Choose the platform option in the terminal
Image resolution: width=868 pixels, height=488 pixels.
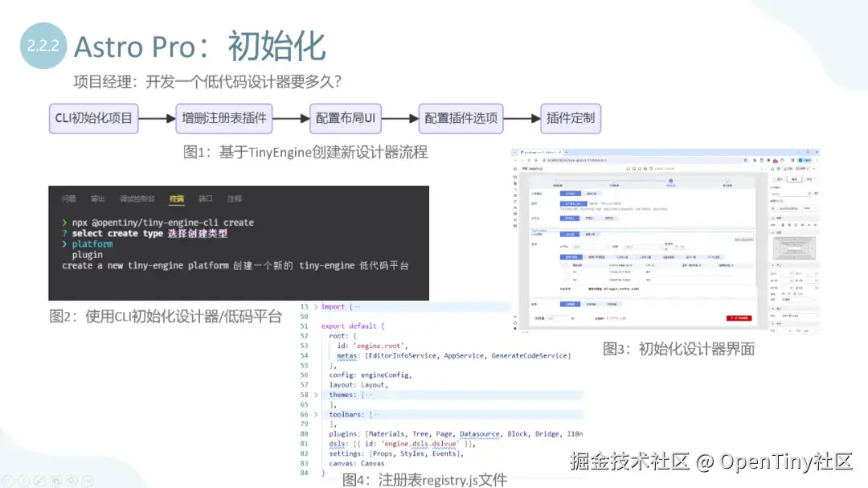pos(92,244)
